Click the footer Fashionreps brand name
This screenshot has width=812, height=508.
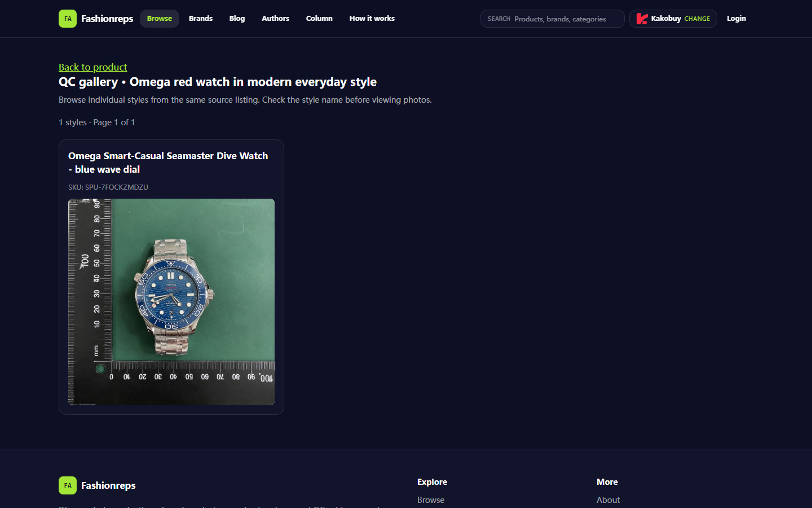(108, 485)
